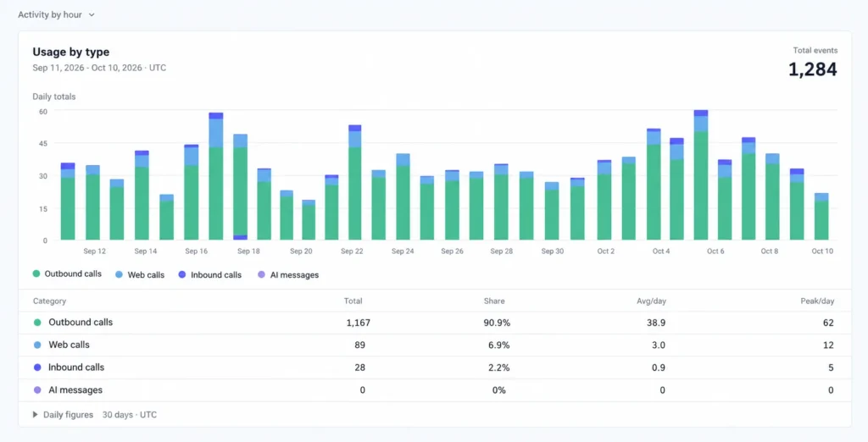Click the 12 peak per day value
Screen dimensions: 868x442
pyautogui.click(x=829, y=345)
